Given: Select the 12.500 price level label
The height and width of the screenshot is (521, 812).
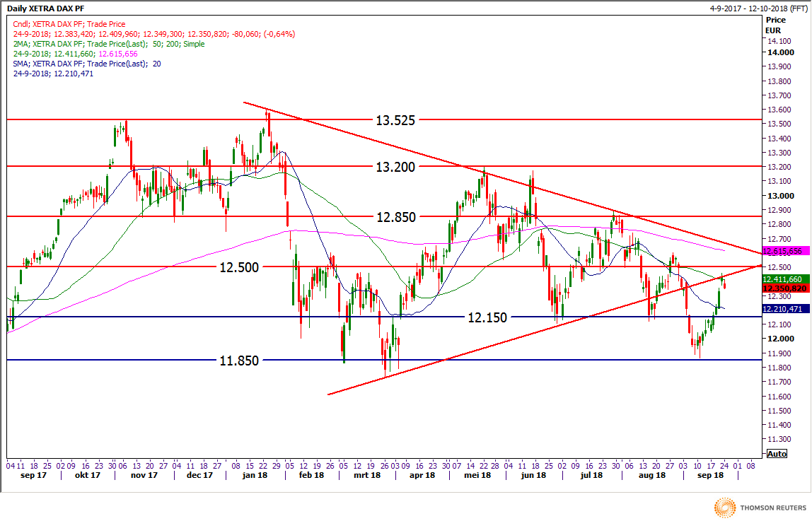Looking at the screenshot, I should pyautogui.click(x=238, y=267).
